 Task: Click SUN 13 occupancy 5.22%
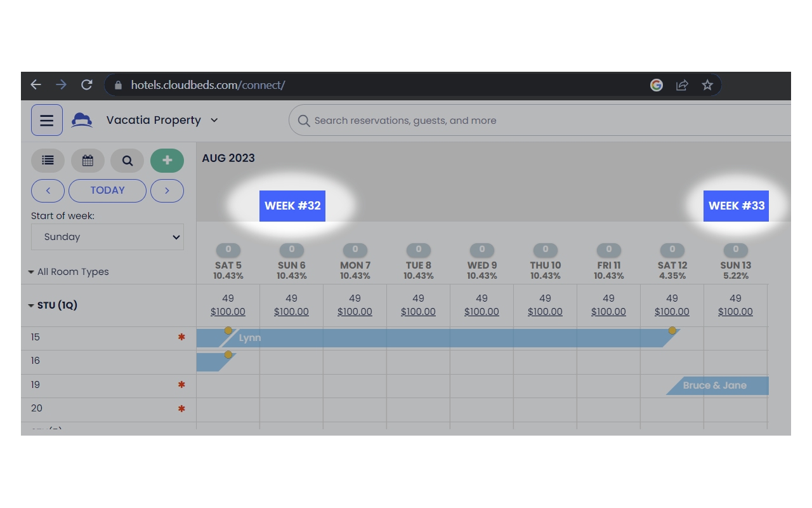coord(736,276)
